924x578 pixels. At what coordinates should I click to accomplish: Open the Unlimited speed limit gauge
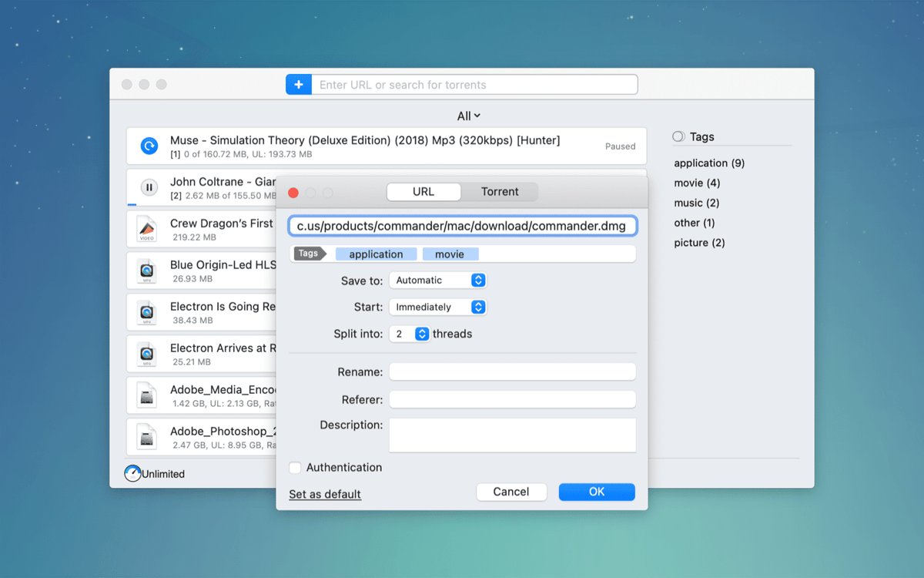(x=132, y=474)
